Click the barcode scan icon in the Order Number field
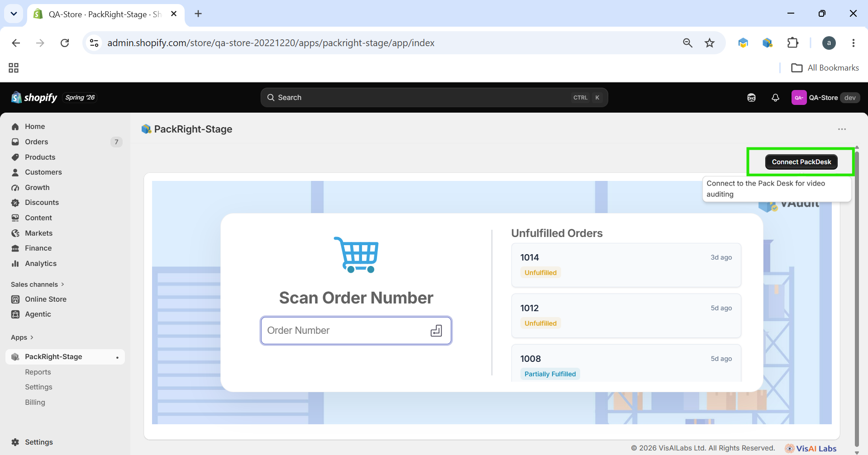This screenshot has width=868, height=455. point(436,331)
